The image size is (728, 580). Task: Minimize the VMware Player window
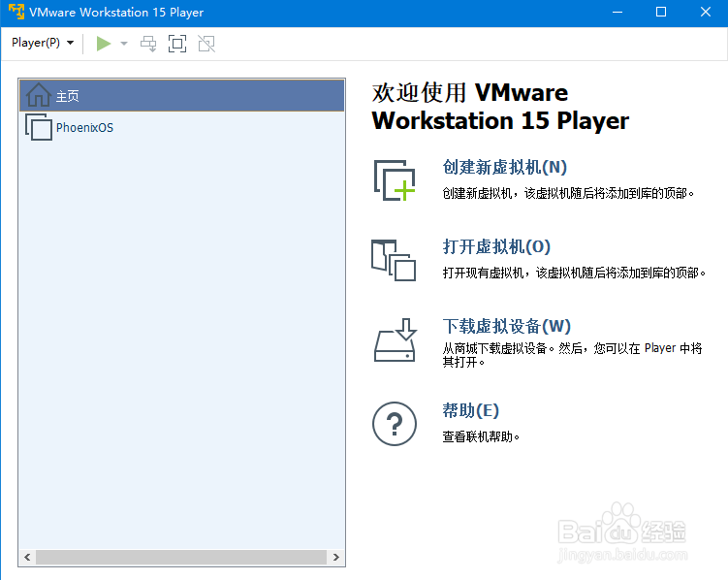(x=617, y=12)
